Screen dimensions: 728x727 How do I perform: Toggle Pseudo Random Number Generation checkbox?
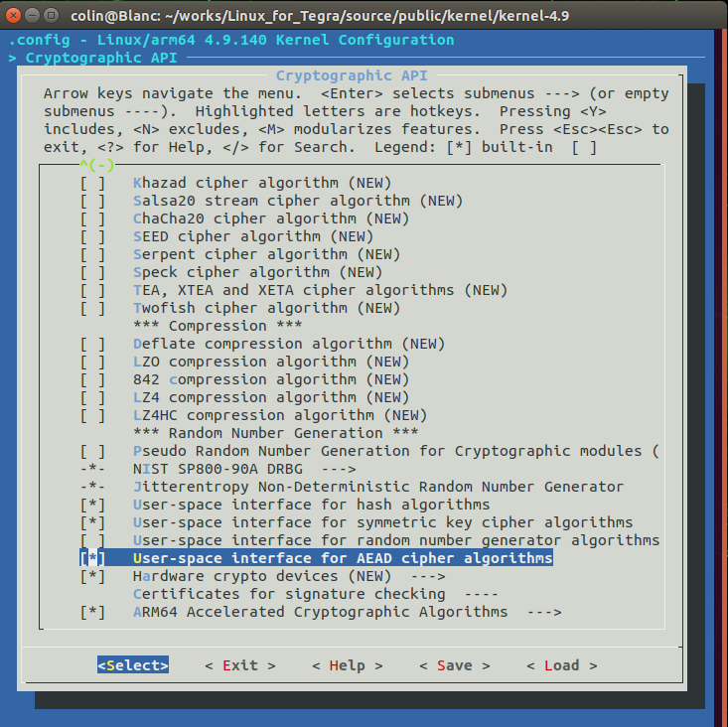click(x=92, y=451)
